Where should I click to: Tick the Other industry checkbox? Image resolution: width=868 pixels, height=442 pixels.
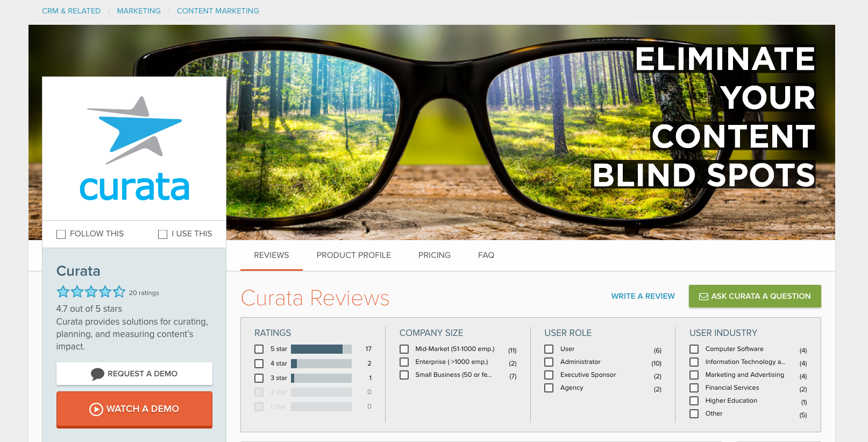pyautogui.click(x=694, y=414)
